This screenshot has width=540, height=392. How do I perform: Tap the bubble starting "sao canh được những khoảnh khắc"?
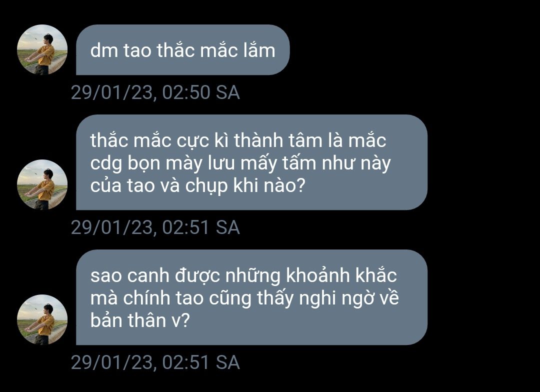click(251, 297)
